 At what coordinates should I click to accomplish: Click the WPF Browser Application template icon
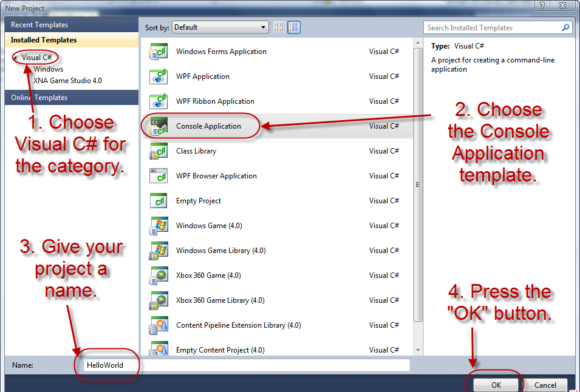[159, 176]
